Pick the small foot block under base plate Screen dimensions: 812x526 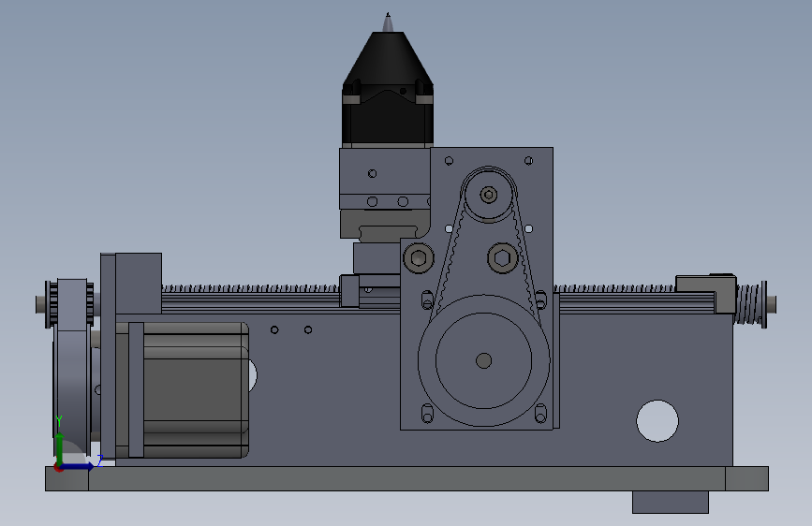point(670,502)
